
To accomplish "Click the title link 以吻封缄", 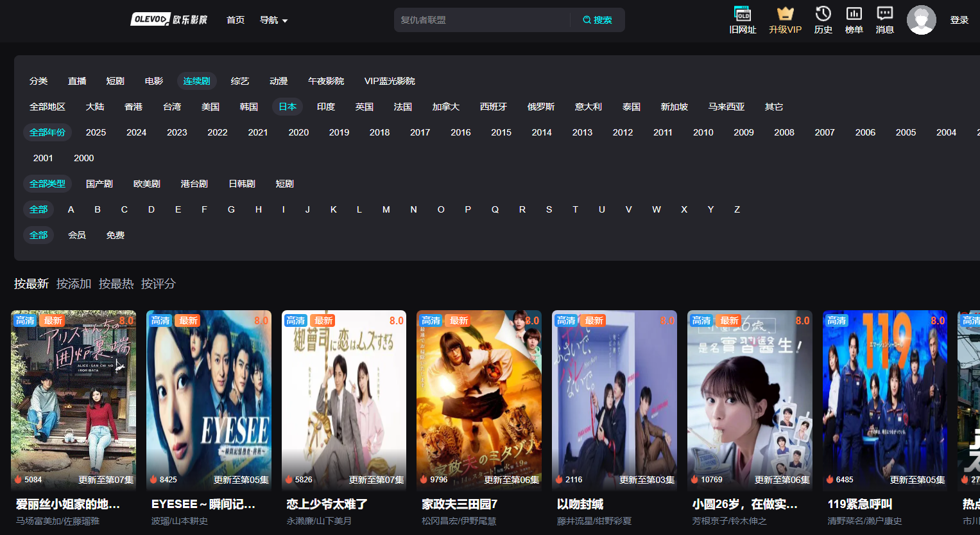I will [x=580, y=504].
